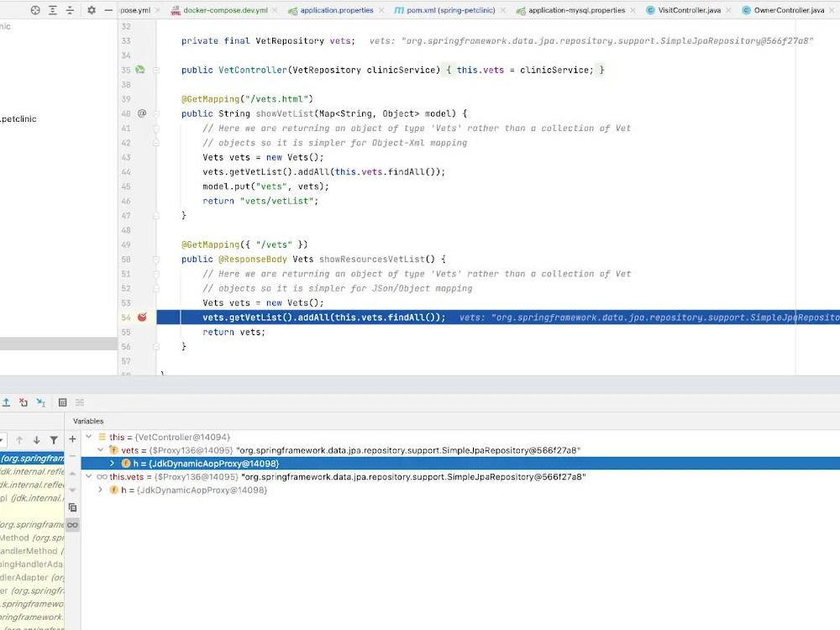Close the pom.xml (spring-petclinic) tab
This screenshot has height=630, width=840.
coord(503,10)
